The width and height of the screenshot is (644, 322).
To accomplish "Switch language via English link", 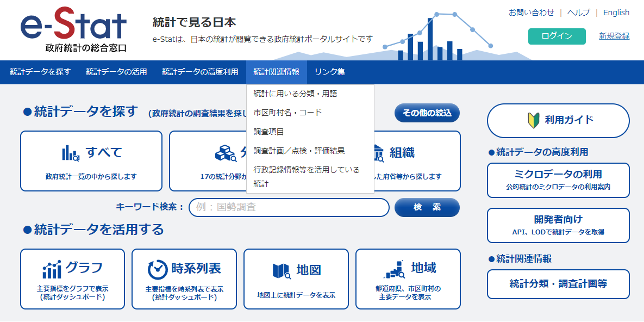I will pyautogui.click(x=616, y=13).
